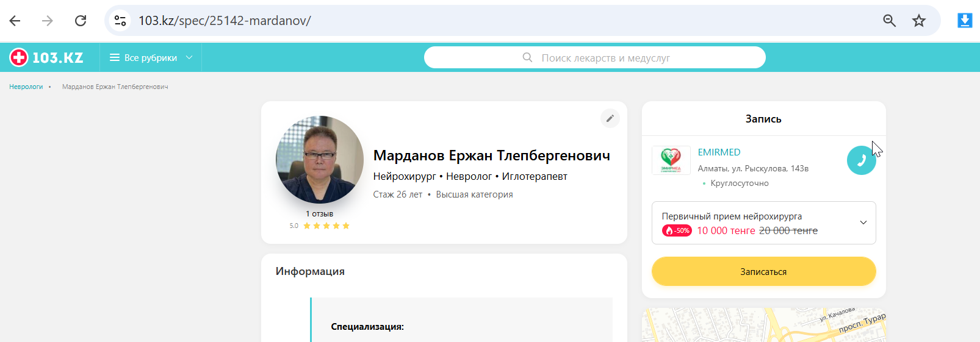Open the 1 отзыв reviews link
This screenshot has width=980, height=342.
click(x=320, y=214)
